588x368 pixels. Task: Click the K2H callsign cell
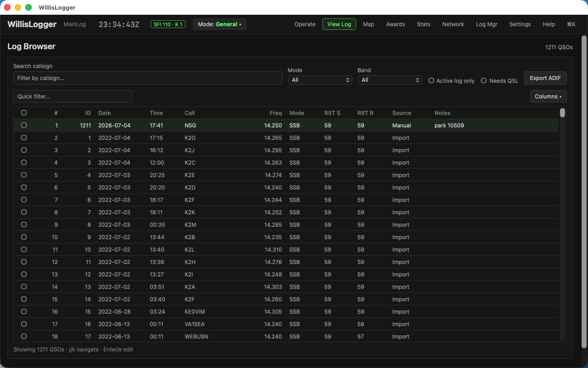(x=190, y=262)
